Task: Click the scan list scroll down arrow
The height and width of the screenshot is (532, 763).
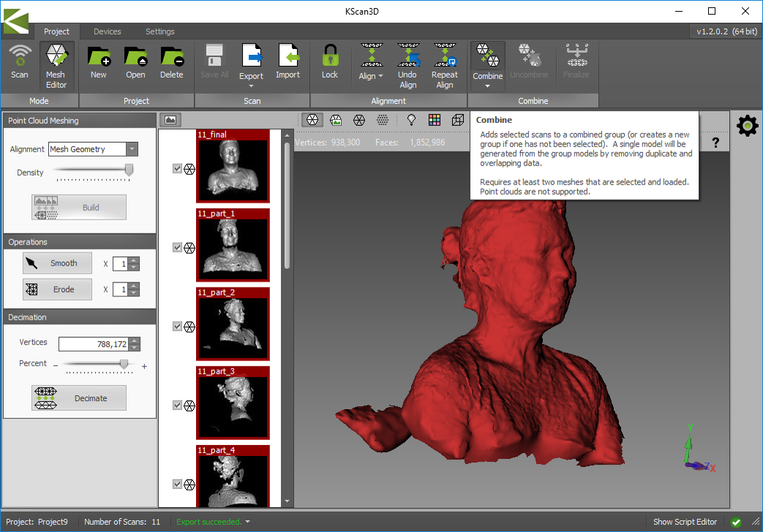Action: (x=287, y=501)
